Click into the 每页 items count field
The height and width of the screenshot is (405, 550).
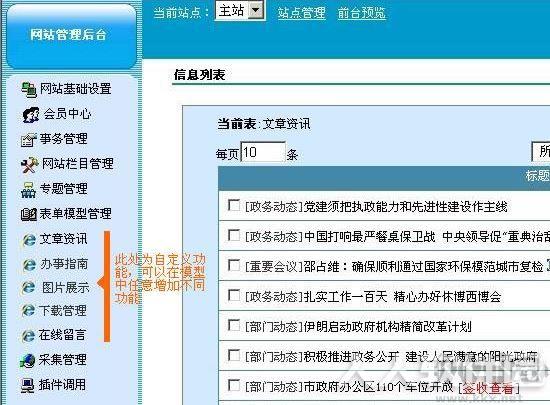[x=263, y=152]
